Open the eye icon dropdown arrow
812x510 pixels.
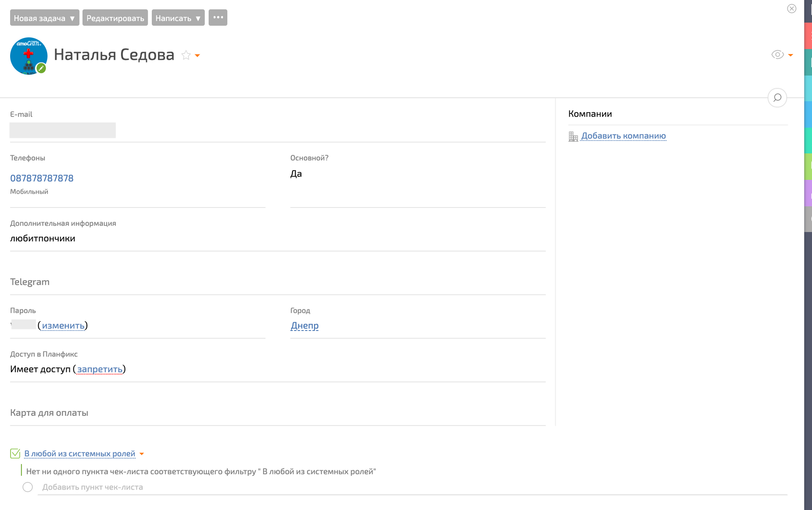(790, 55)
